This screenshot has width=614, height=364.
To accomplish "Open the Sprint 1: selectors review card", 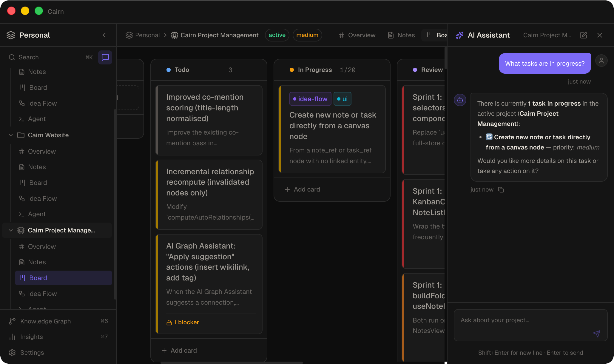I will [423, 130].
